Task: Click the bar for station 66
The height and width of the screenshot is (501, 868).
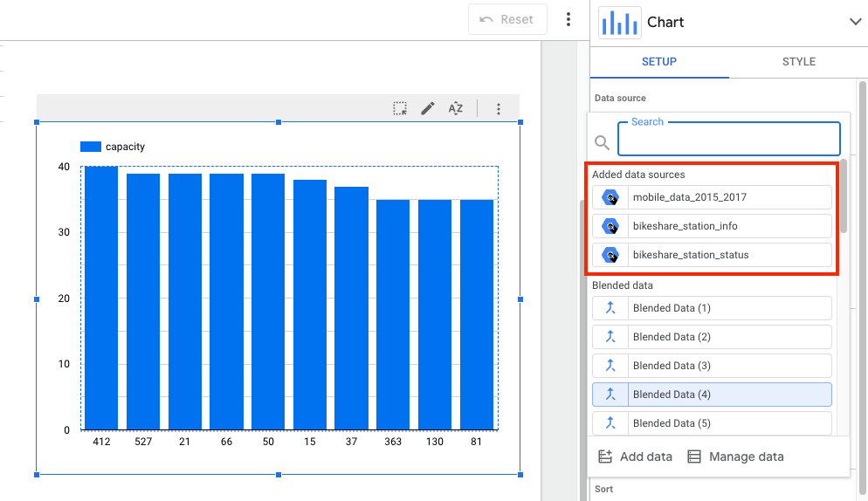Action: click(x=226, y=302)
